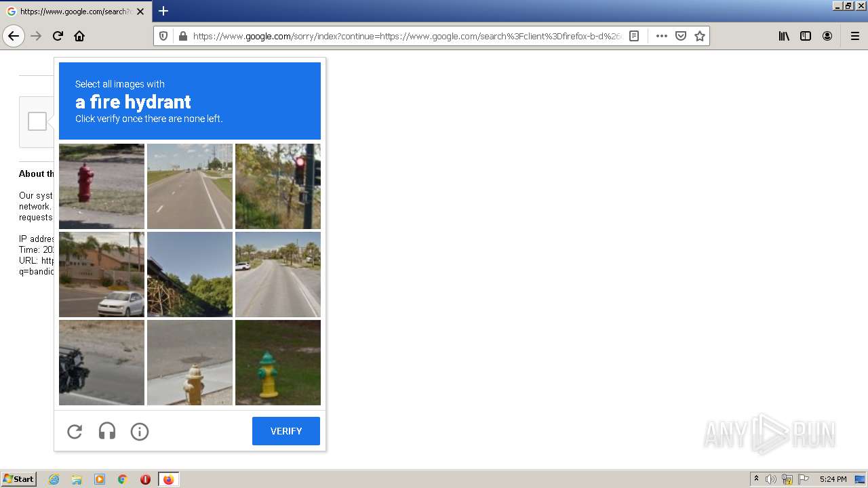Open the network tray icon
Viewport: 868px width, 488px height.
tap(787, 479)
